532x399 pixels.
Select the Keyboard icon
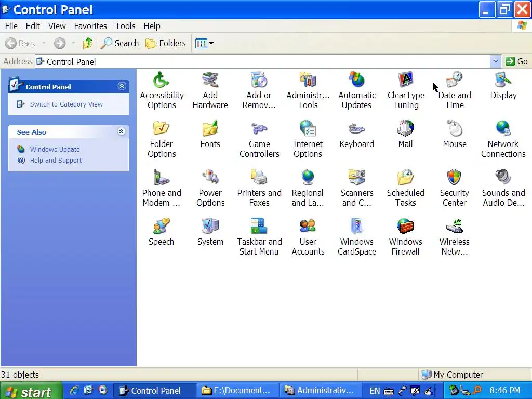point(356,129)
